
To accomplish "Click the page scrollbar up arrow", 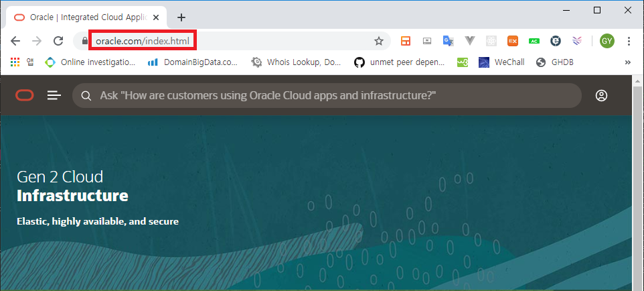I will pos(637,80).
